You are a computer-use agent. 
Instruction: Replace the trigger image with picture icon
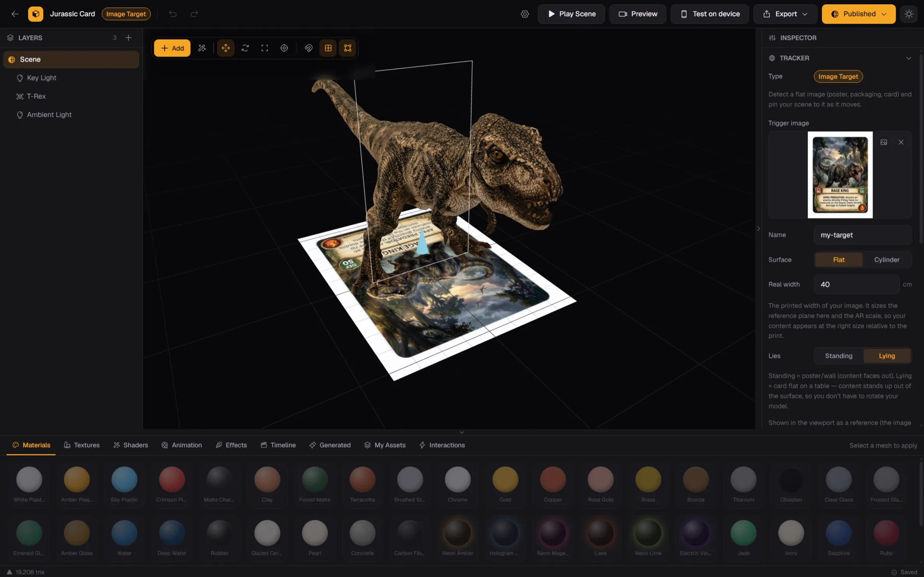click(883, 142)
